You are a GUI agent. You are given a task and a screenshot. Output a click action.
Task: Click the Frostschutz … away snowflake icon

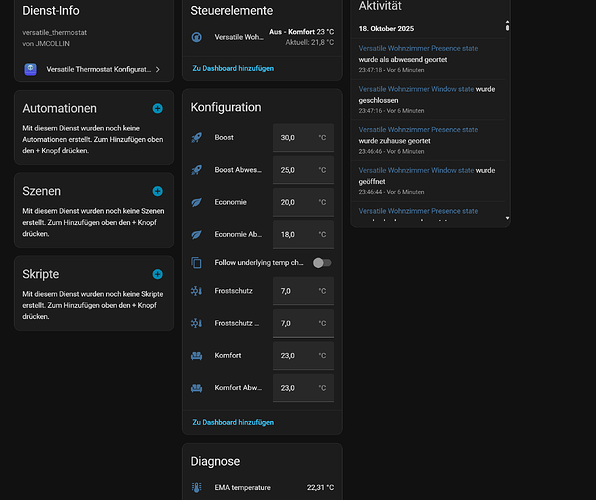[x=197, y=323]
